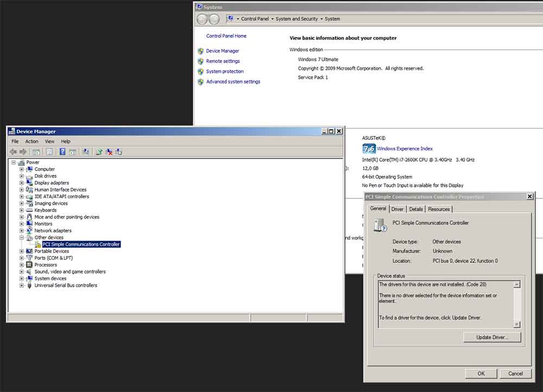Click the Scan for hardware changes toolbar icon
The height and width of the screenshot is (392, 543).
[x=119, y=152]
